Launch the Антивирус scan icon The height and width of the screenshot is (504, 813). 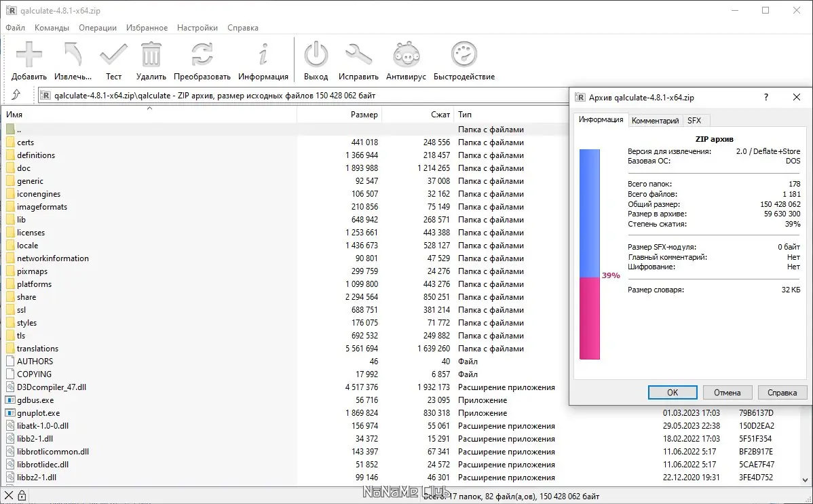tap(406, 54)
